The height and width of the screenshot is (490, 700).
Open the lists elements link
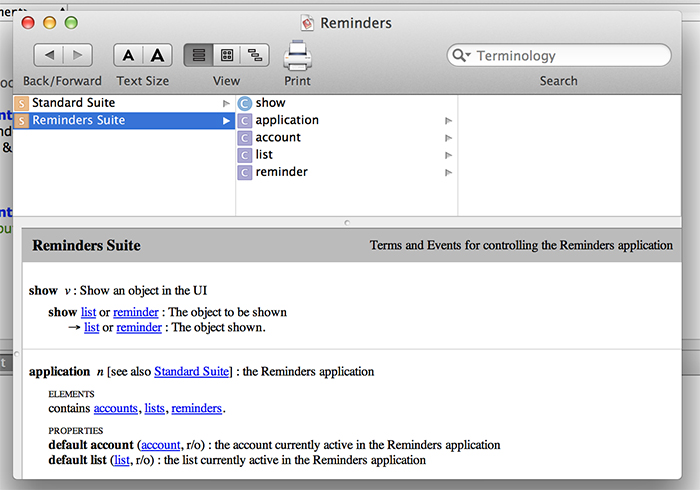[x=154, y=408]
